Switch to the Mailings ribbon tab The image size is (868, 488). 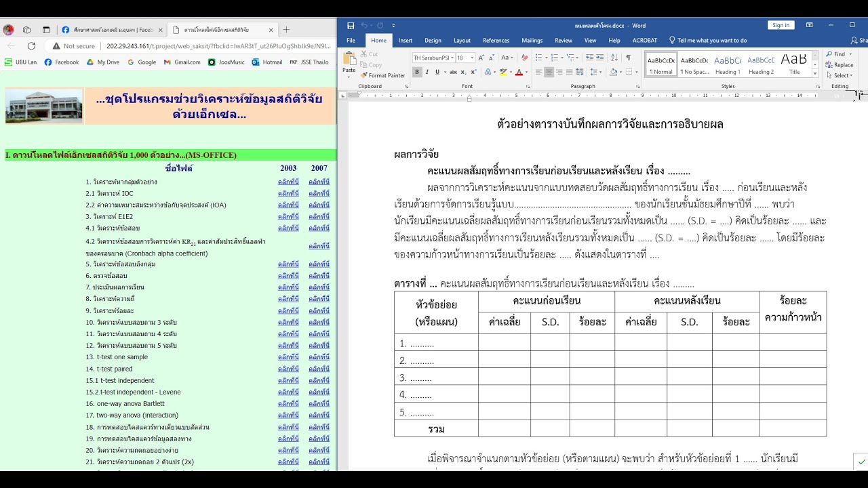pyautogui.click(x=532, y=40)
